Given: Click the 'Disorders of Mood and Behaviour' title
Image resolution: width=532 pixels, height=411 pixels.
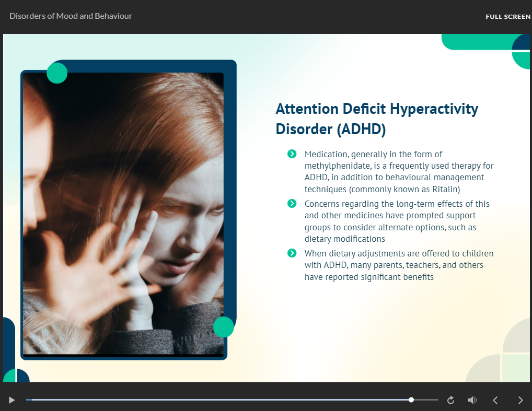Looking at the screenshot, I should coord(71,16).
